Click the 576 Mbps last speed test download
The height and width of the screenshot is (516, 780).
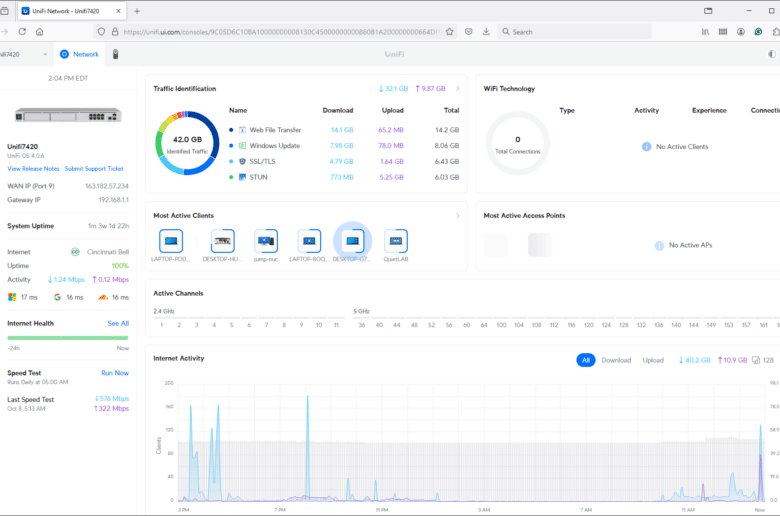point(111,399)
